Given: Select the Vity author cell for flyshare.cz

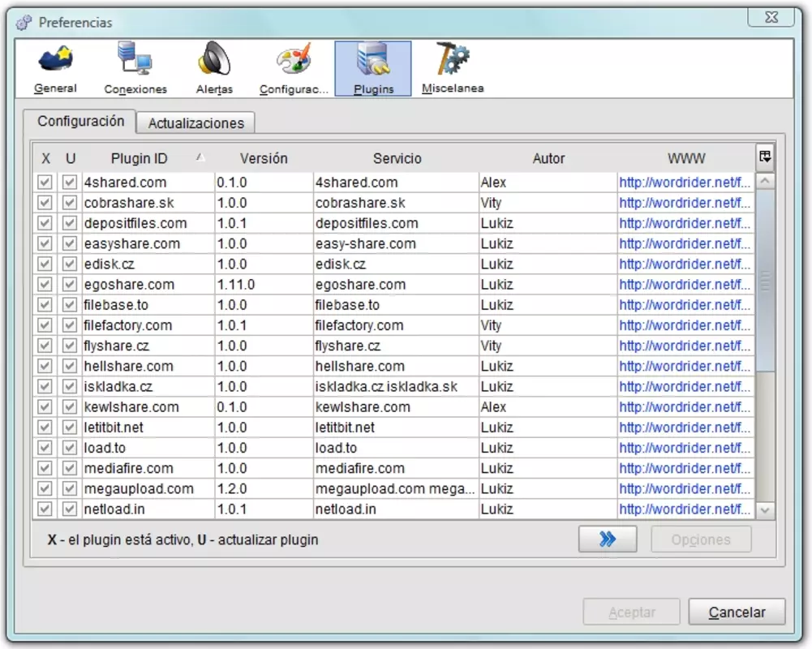Looking at the screenshot, I should coord(548,346).
